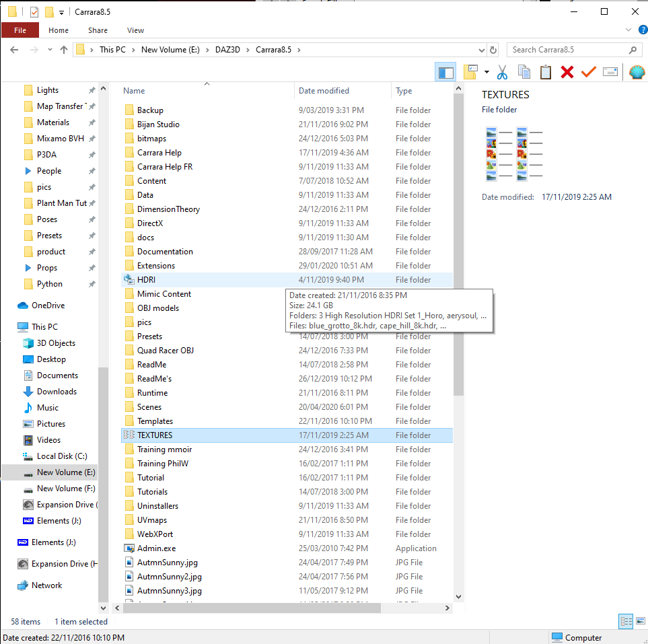Viewport: 648px width, 644px height.
Task: Go back with the Back arrow
Action: [14, 50]
